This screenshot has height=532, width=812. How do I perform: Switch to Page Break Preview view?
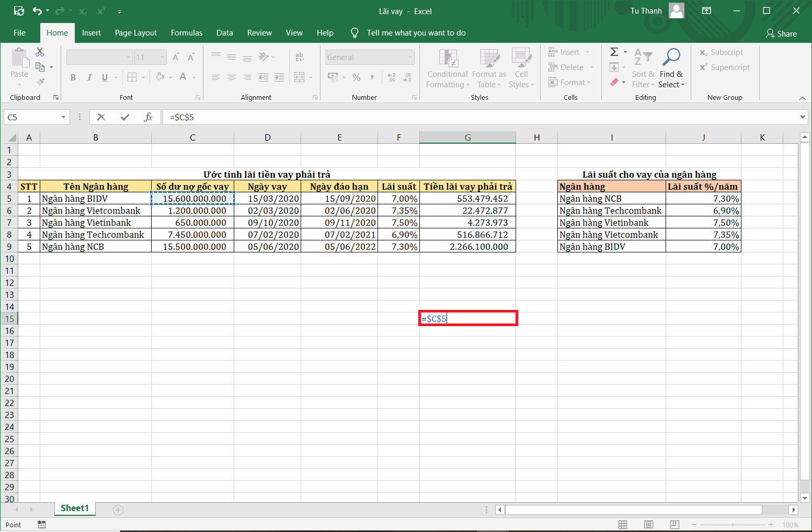pos(674,524)
